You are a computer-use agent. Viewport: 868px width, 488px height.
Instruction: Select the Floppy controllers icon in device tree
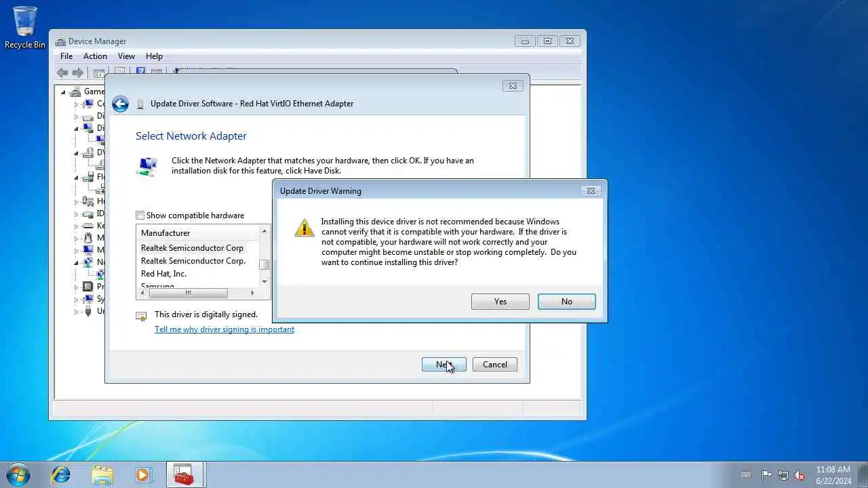coord(87,177)
